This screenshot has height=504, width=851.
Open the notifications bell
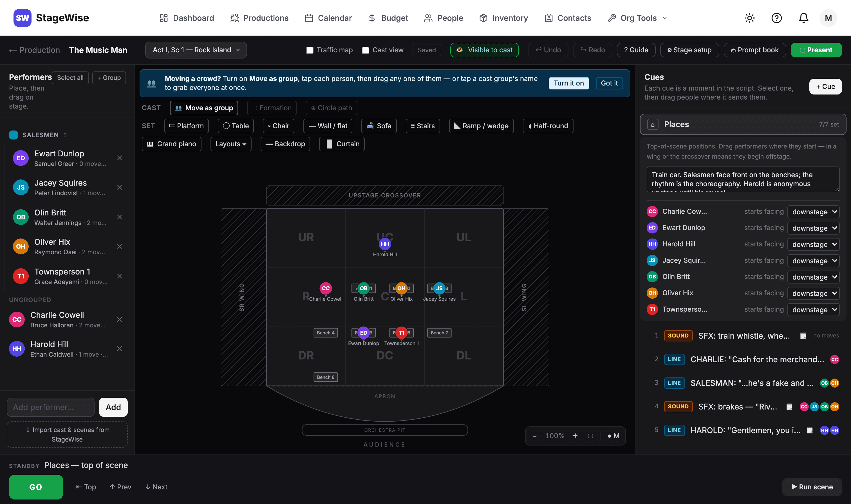pos(803,18)
